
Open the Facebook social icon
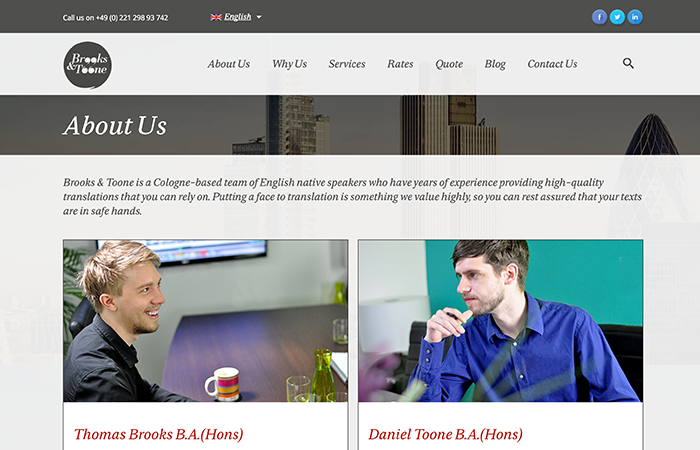point(599,17)
